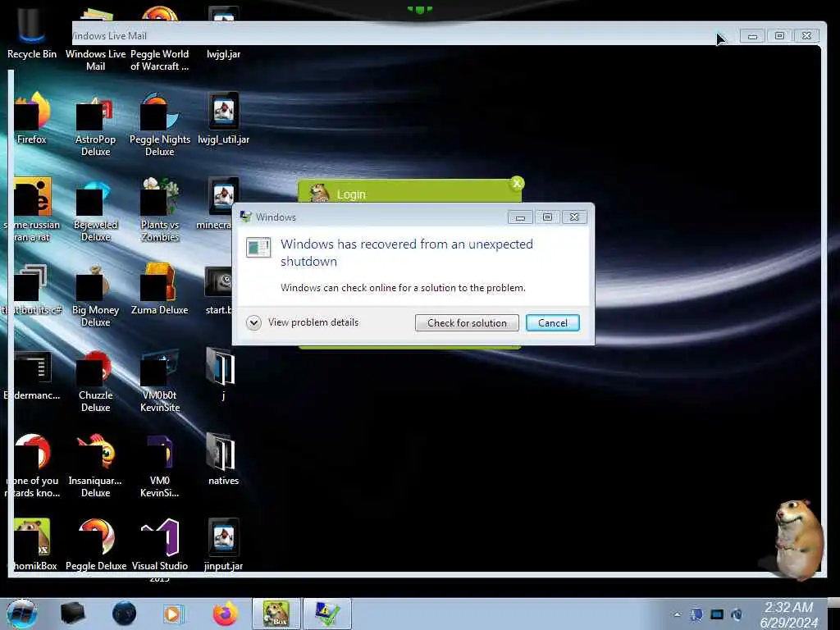Image resolution: width=840 pixels, height=630 pixels.
Task: Open the taskbar clock showing 2:32 AM
Action: coord(788,614)
